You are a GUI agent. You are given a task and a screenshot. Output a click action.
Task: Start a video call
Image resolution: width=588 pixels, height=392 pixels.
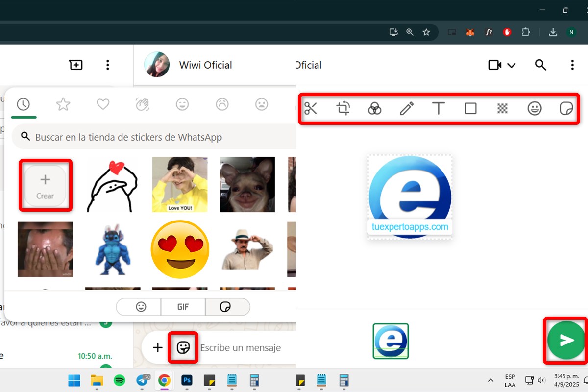pos(495,65)
